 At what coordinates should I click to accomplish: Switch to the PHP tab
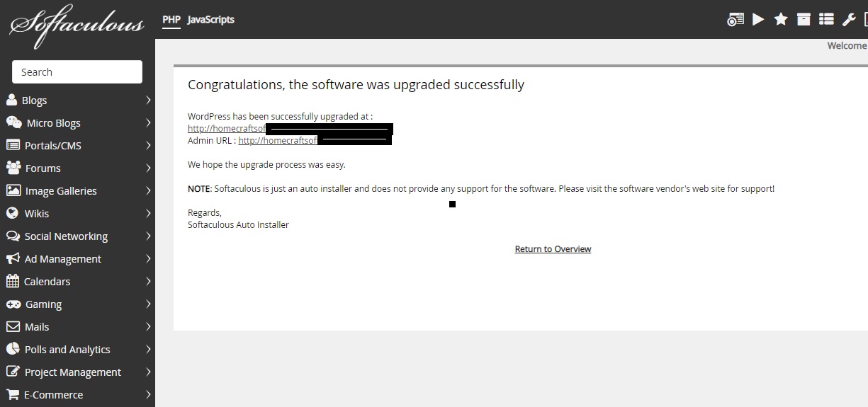coord(171,19)
